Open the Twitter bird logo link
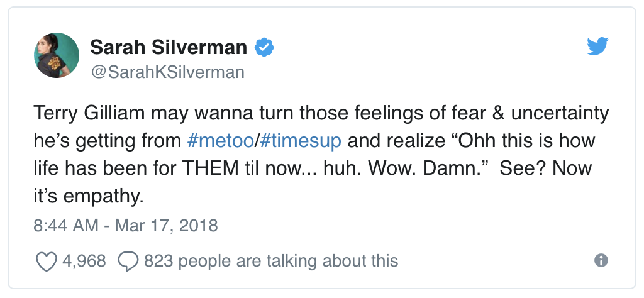Screen dimensions: 644x298 coord(598,46)
